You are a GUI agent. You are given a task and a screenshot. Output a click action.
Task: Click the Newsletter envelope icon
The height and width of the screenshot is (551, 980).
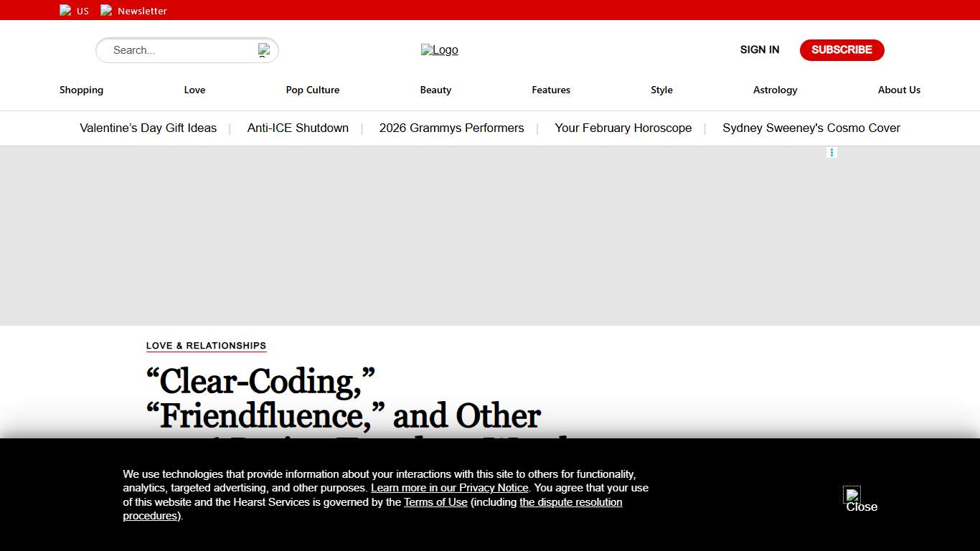(106, 11)
